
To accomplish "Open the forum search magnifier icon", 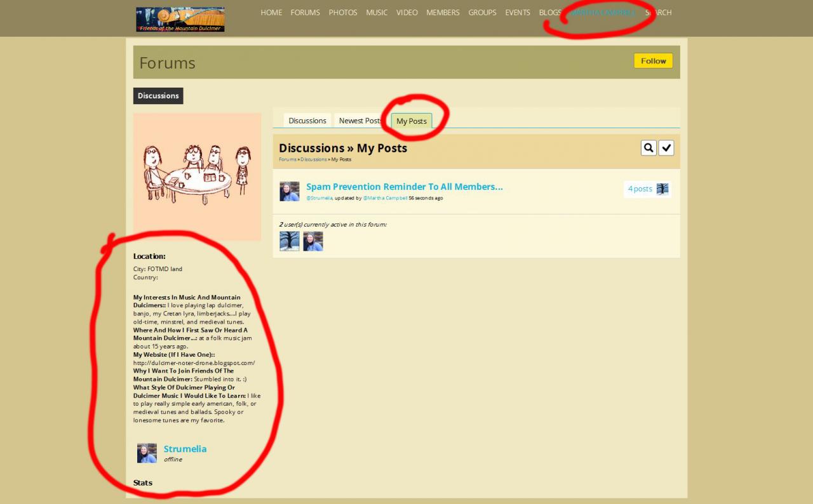I will [x=648, y=148].
